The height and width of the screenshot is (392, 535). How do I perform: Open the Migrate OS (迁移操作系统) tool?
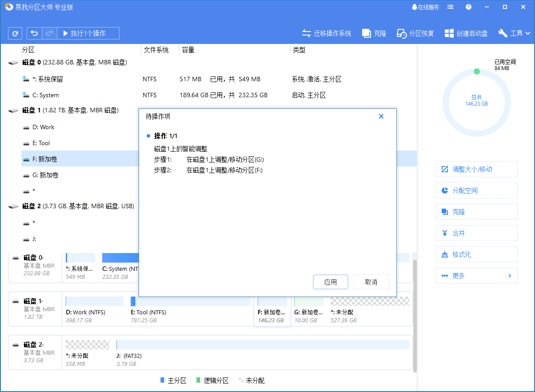coord(327,33)
